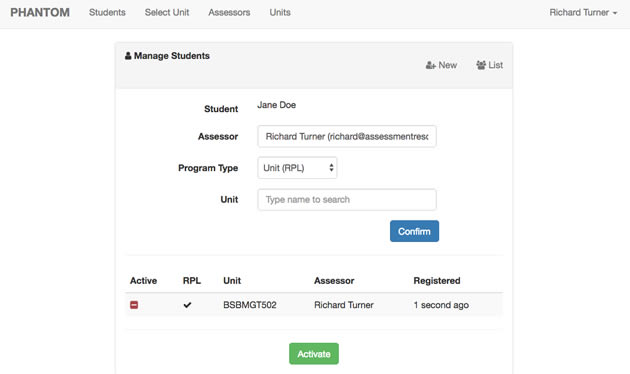
Task: Click the Unit column header in table
Action: click(x=232, y=280)
